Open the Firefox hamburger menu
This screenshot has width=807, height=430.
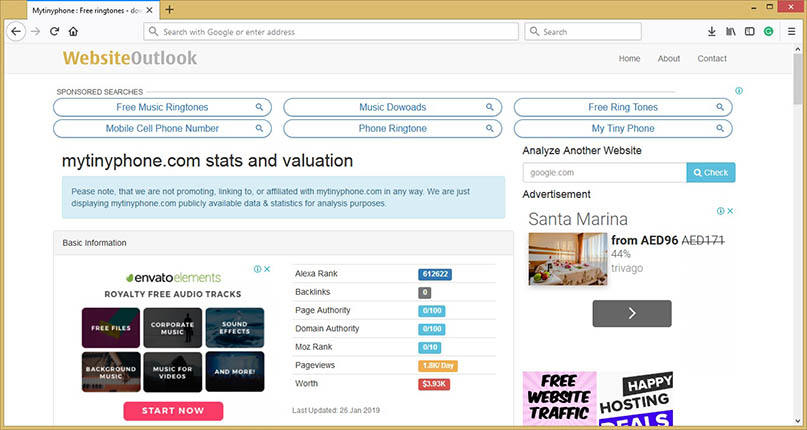click(x=789, y=31)
